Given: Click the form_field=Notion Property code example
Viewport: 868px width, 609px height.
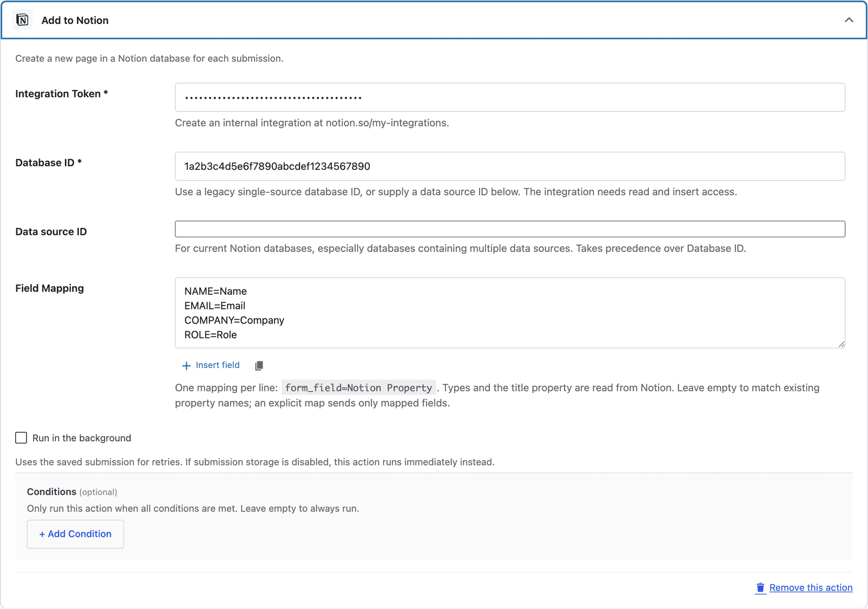Looking at the screenshot, I should (359, 388).
